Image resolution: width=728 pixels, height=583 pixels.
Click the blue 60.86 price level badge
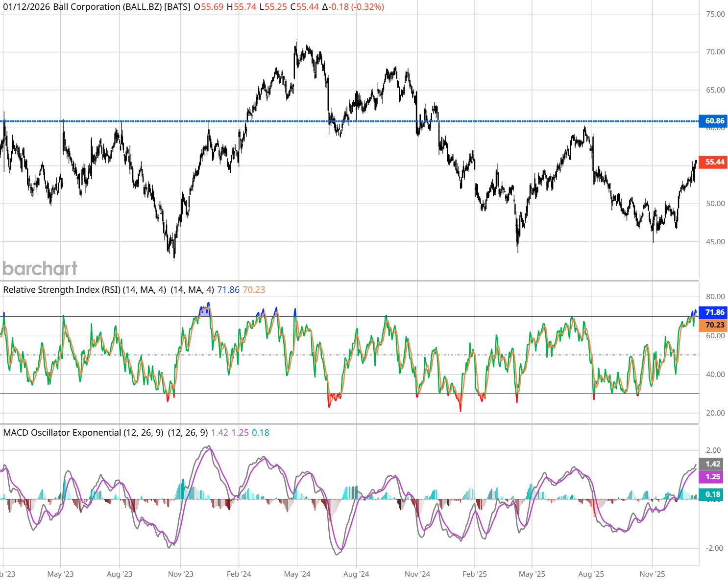point(714,121)
